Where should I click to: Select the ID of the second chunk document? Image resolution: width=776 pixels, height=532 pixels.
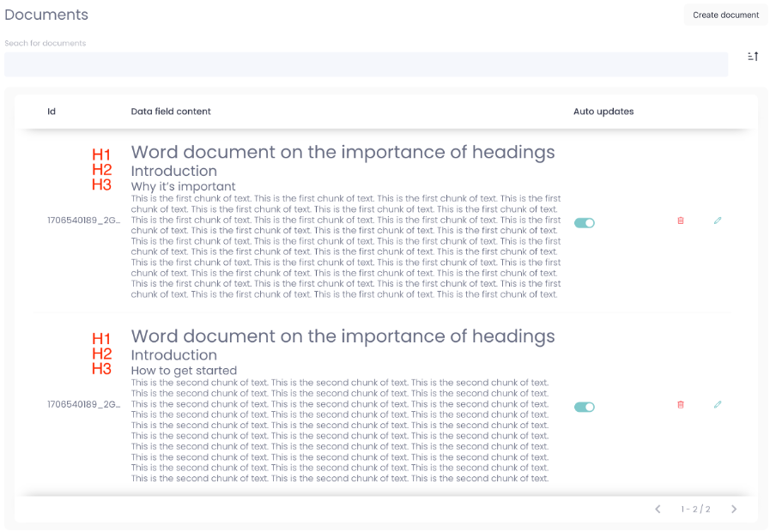83,404
